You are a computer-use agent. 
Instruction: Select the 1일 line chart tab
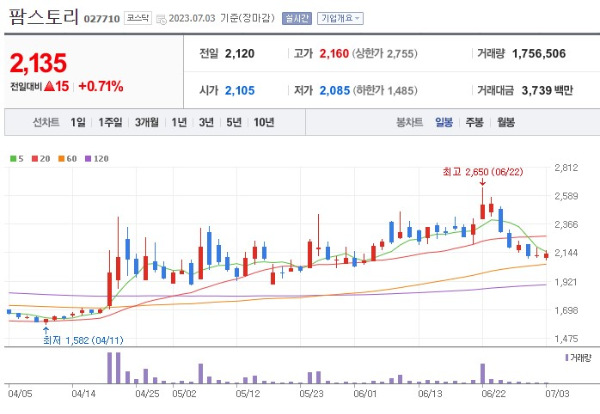pyautogui.click(x=78, y=122)
